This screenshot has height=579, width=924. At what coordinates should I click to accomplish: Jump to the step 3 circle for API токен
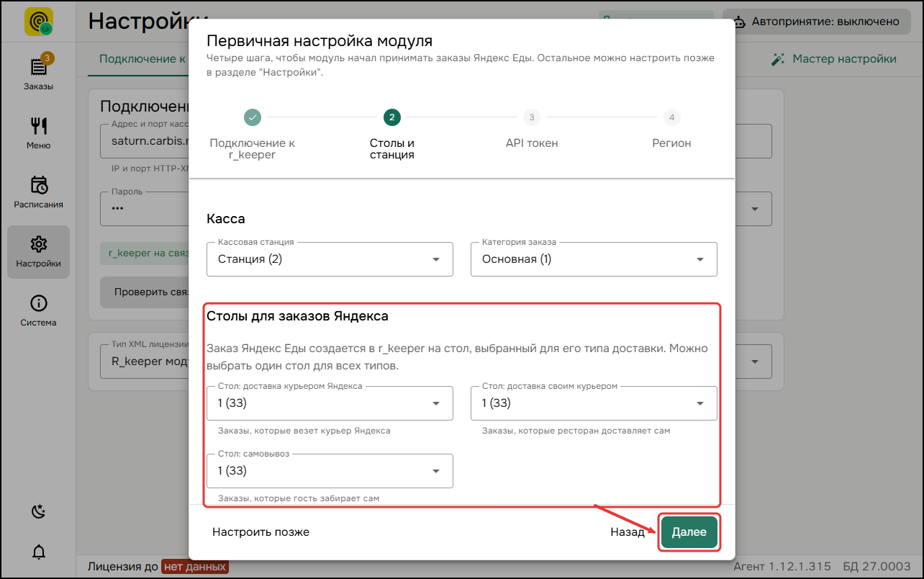[531, 117]
